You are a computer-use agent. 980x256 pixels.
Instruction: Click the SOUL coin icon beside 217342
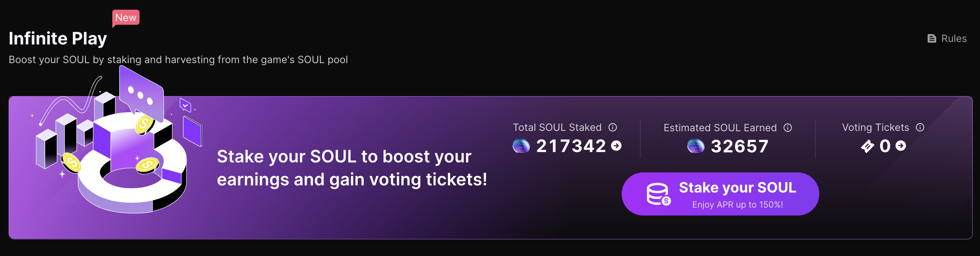(x=521, y=146)
